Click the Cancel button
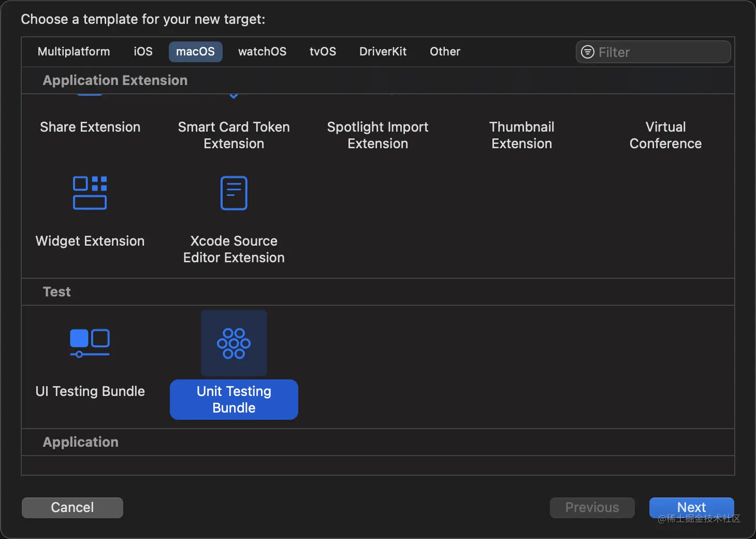Screen dimensions: 756x539 [x=72, y=507]
